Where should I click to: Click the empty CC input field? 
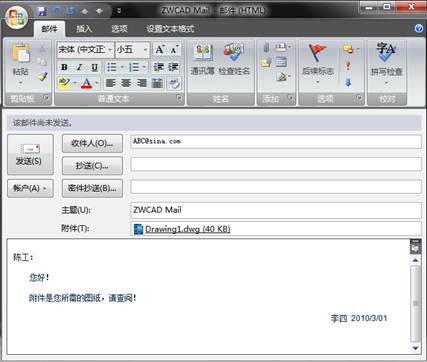pos(276,165)
